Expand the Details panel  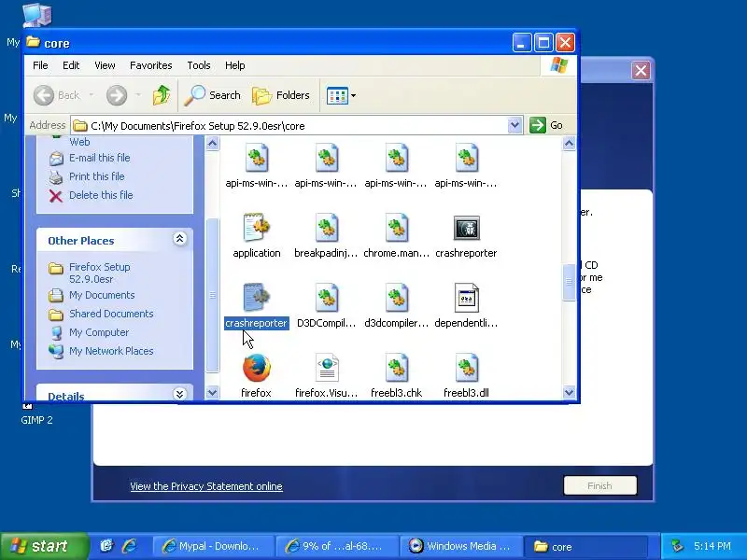tap(179, 394)
